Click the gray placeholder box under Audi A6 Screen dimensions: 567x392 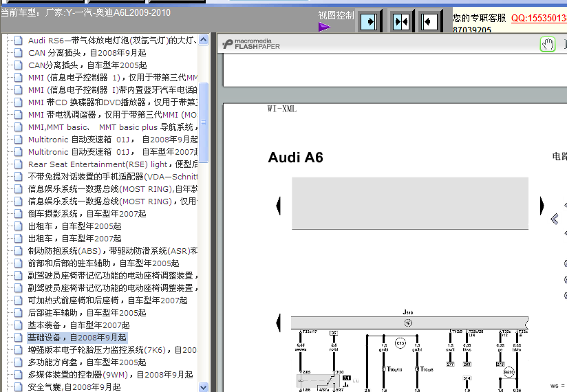tap(410, 203)
